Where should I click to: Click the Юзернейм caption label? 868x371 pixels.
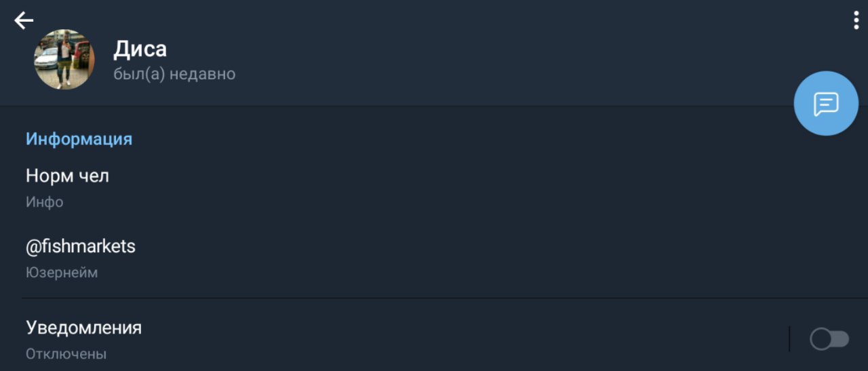(62, 273)
